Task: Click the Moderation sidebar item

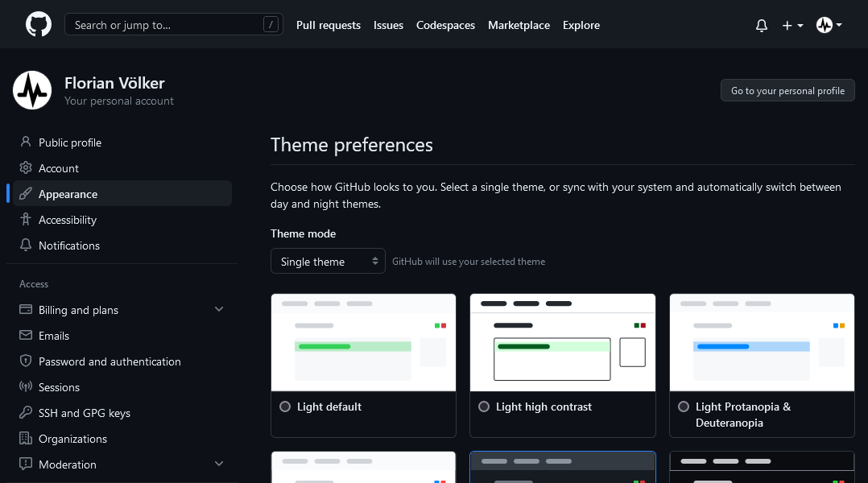Action: tap(122, 464)
